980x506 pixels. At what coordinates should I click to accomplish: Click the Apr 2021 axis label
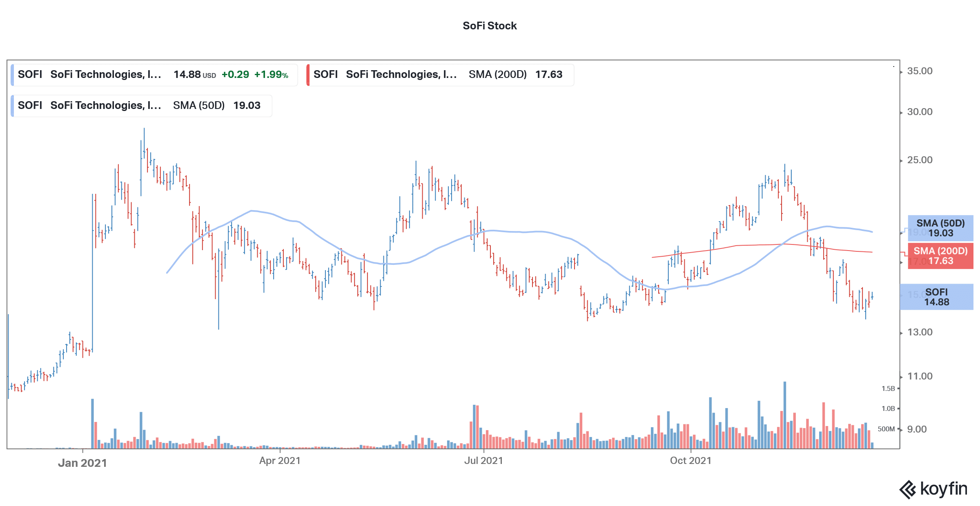click(280, 461)
